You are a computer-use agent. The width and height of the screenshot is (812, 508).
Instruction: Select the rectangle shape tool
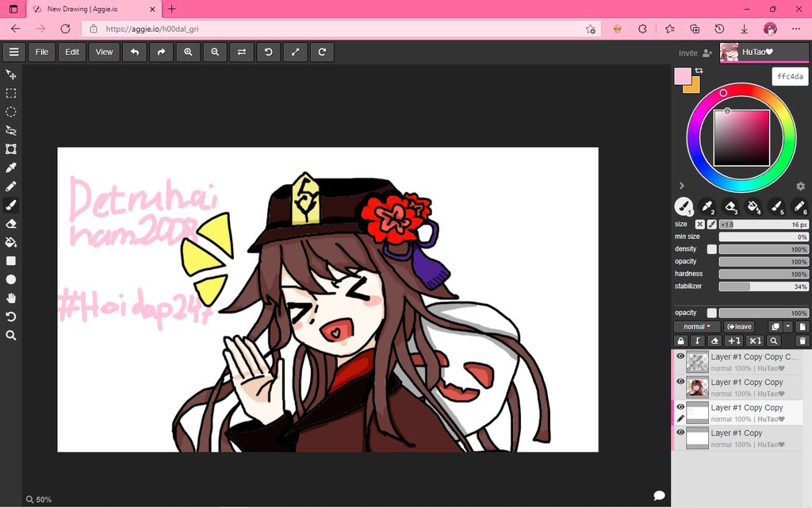[11, 261]
